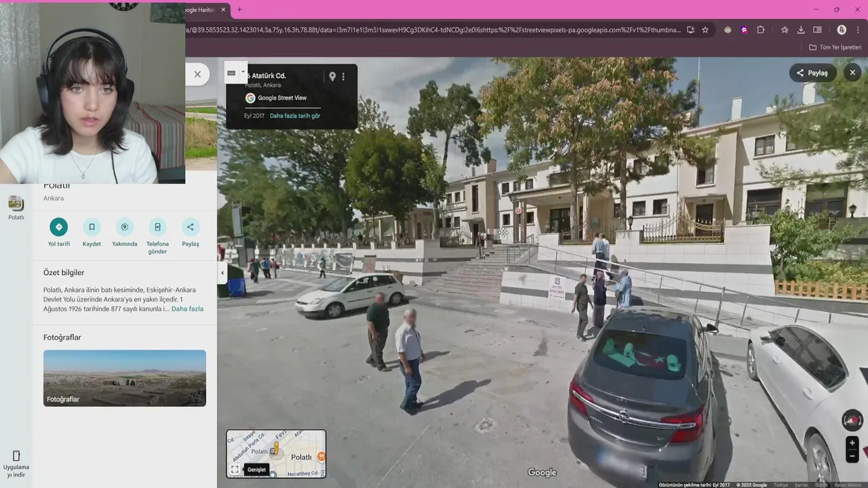Click the Uygulamayı indir download app icon
Image resolution: width=868 pixels, height=488 pixels.
[16, 463]
